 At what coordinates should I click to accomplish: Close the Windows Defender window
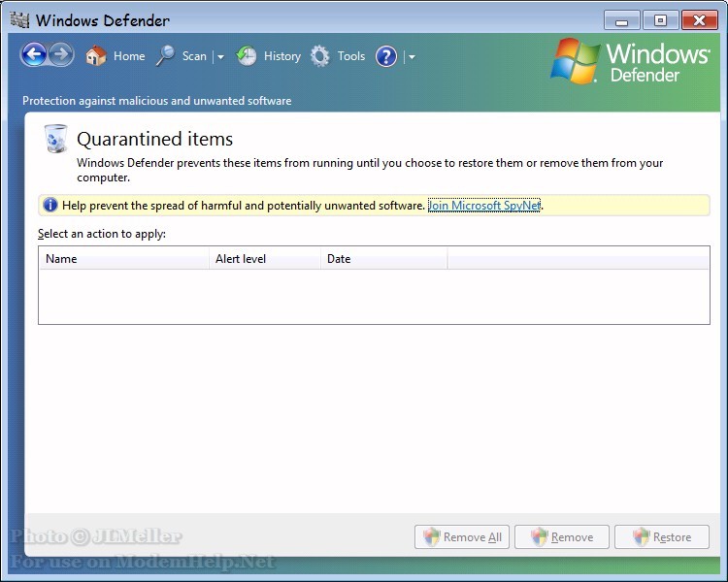click(700, 21)
